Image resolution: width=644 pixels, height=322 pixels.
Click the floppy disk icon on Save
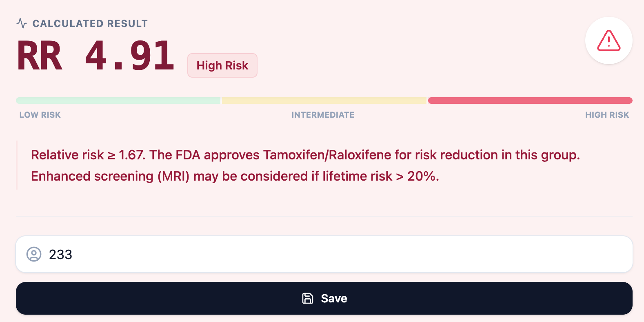pos(308,298)
